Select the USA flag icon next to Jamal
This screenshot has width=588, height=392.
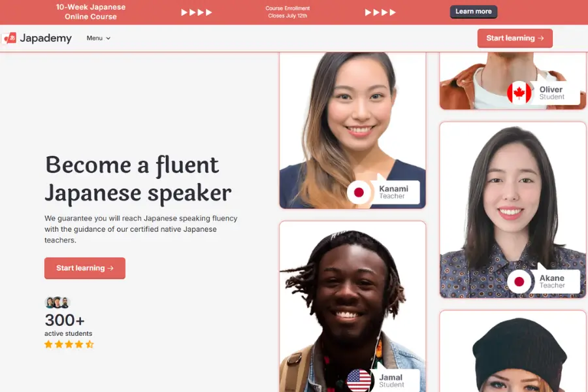(x=359, y=380)
